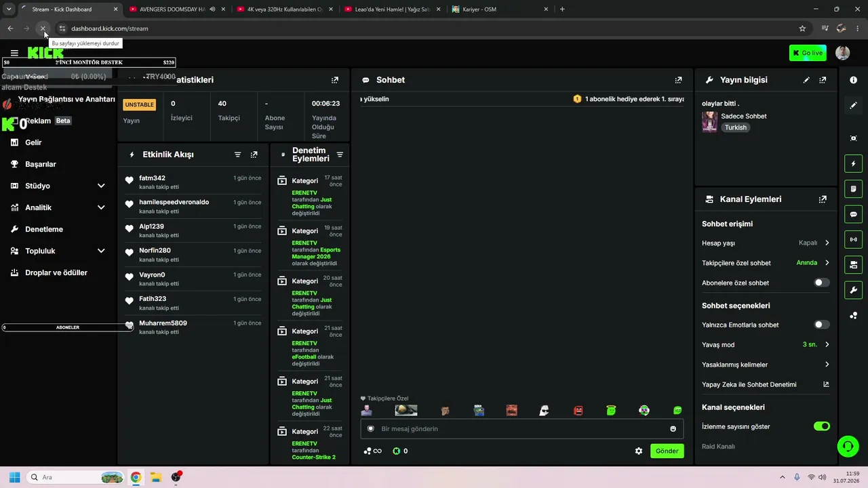Toggle the channel actions icon in right rail
This screenshot has width=868, height=488.
pos(853,264)
